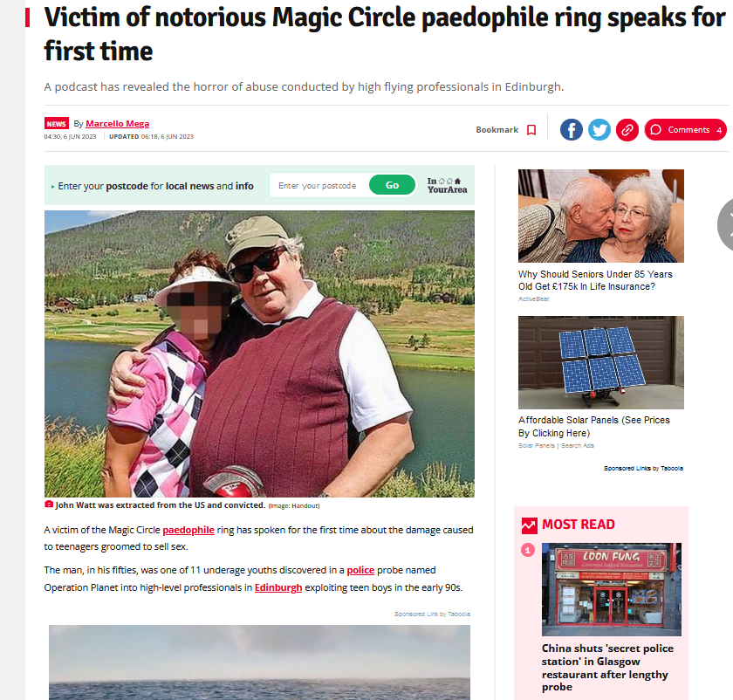Click the red NEWS category tag
This screenshot has width=733, height=700.
click(57, 123)
